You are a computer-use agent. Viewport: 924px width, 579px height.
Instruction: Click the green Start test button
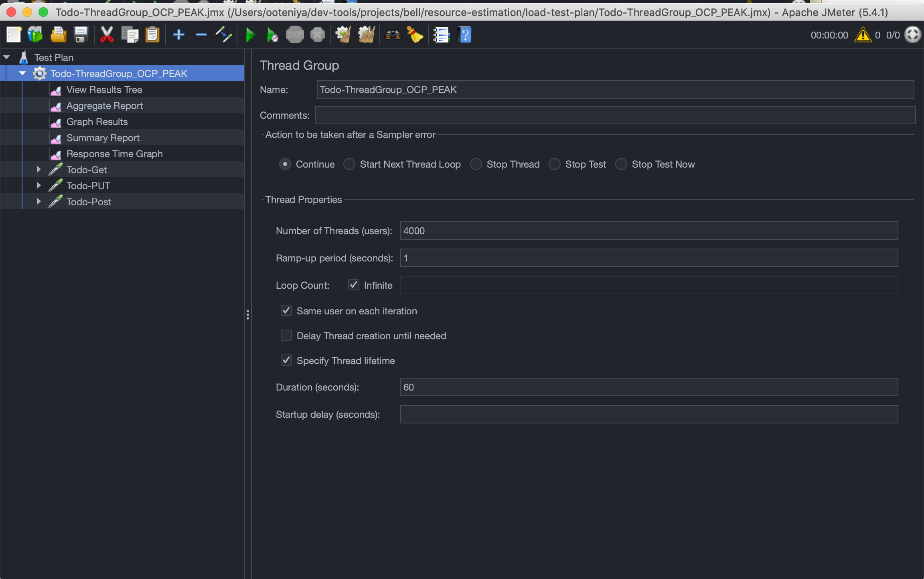pyautogui.click(x=250, y=35)
